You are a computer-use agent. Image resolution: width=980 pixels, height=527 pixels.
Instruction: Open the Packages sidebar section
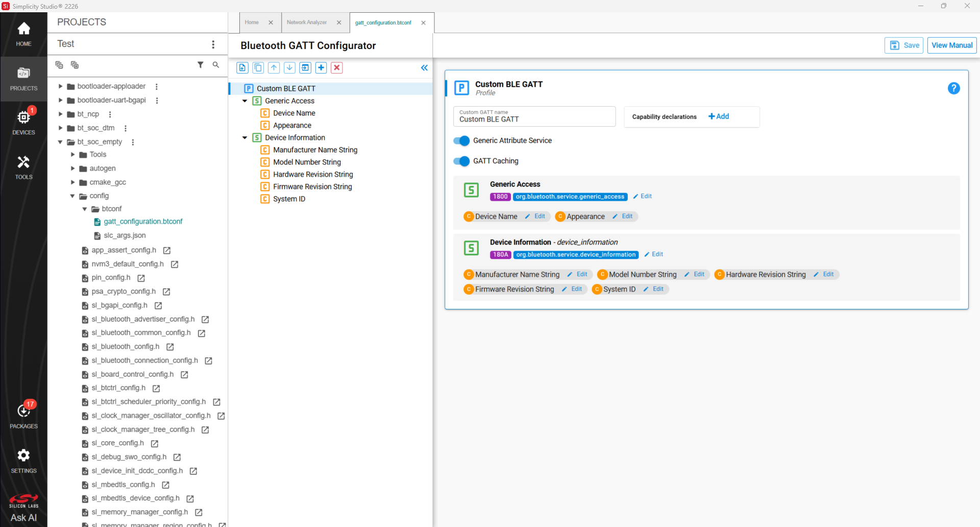(x=23, y=416)
